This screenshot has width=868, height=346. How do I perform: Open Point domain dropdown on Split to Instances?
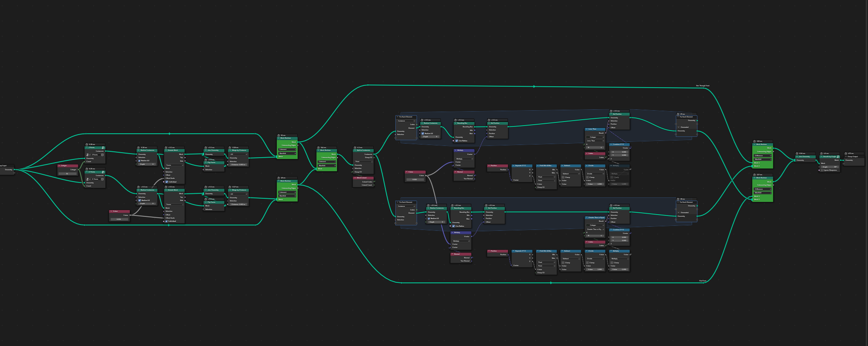tap(363, 161)
